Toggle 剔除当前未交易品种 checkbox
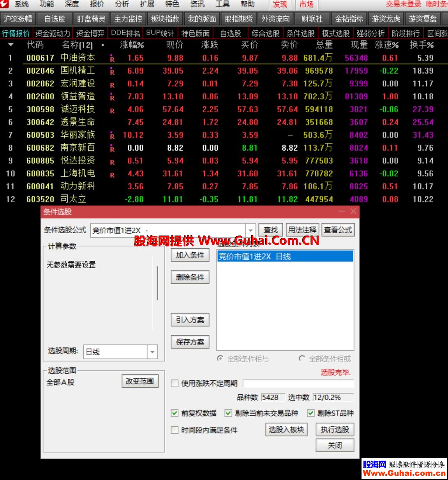This screenshot has width=448, height=480. pos(228,413)
